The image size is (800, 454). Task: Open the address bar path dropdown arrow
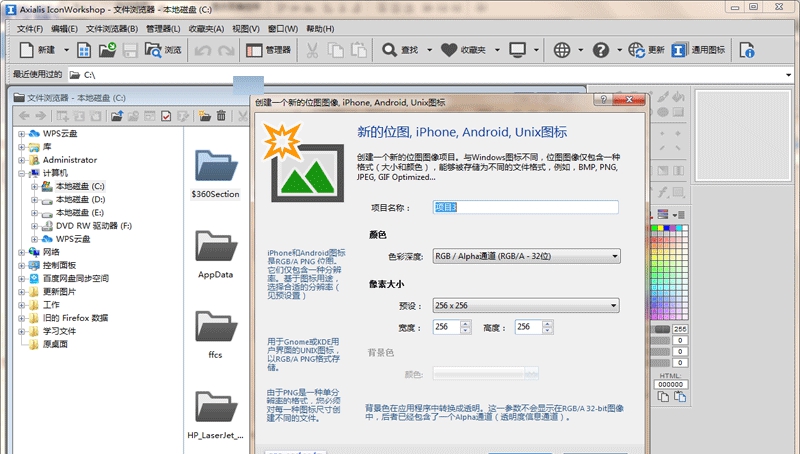pos(788,75)
